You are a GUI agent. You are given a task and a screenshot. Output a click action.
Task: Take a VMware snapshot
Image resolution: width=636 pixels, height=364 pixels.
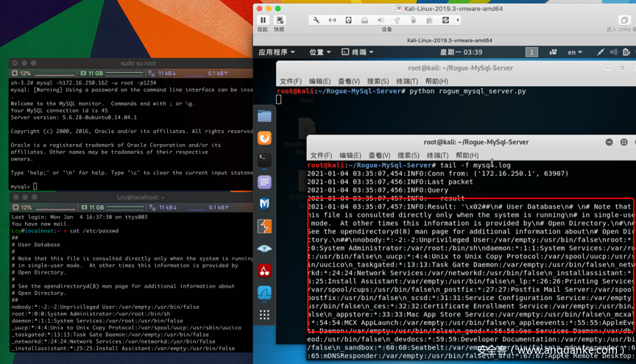click(x=280, y=20)
